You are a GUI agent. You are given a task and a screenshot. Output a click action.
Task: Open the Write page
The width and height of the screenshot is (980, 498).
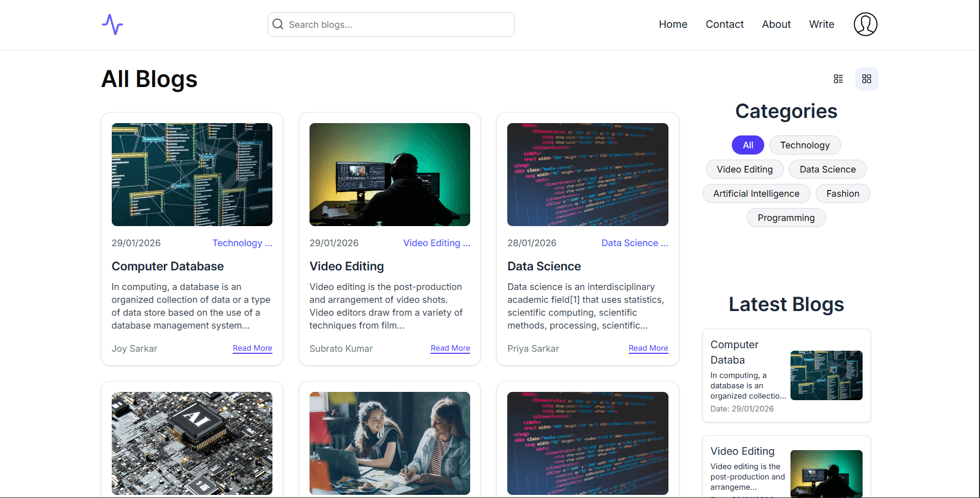pyautogui.click(x=821, y=24)
